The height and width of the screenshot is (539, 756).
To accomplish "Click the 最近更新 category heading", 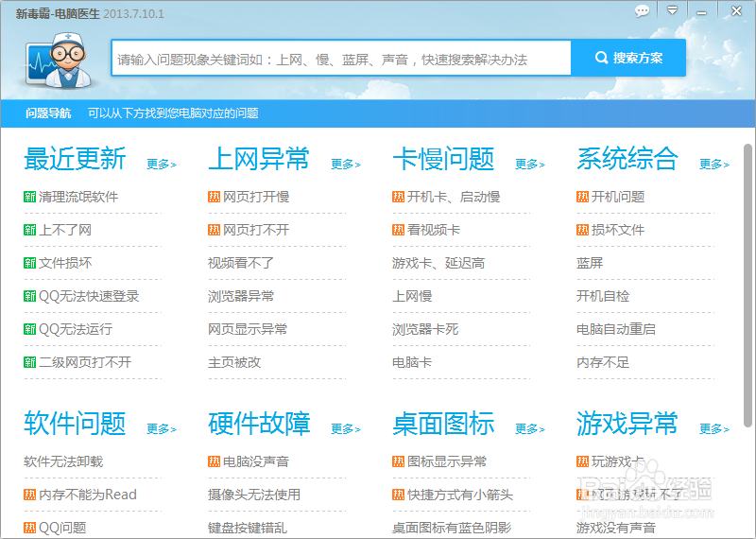I will click(76, 159).
